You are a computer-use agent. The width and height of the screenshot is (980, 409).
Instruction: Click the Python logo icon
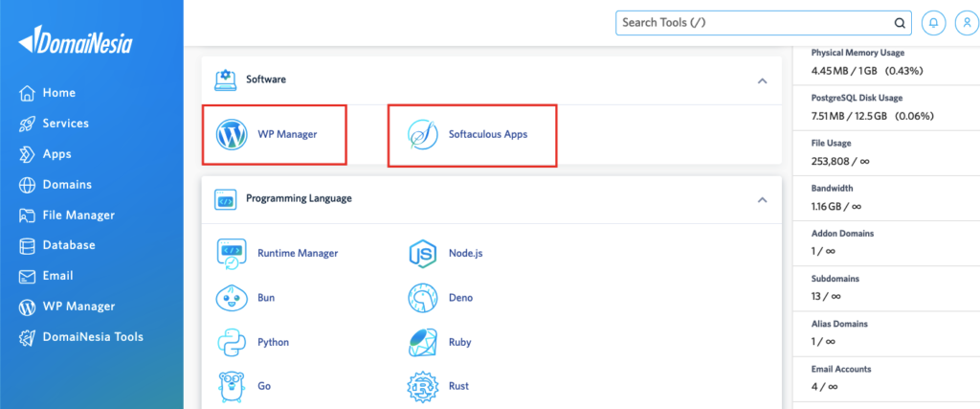232,343
